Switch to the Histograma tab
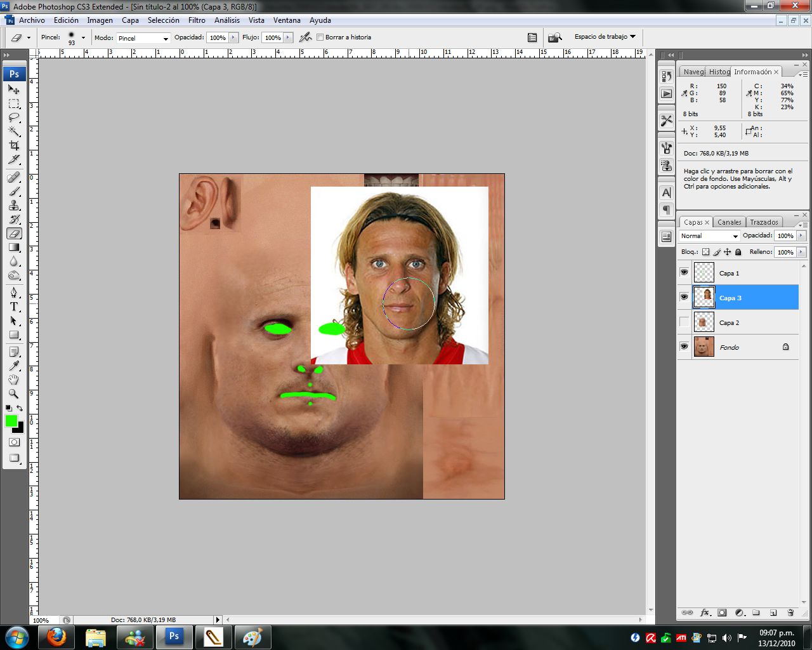 719,72
